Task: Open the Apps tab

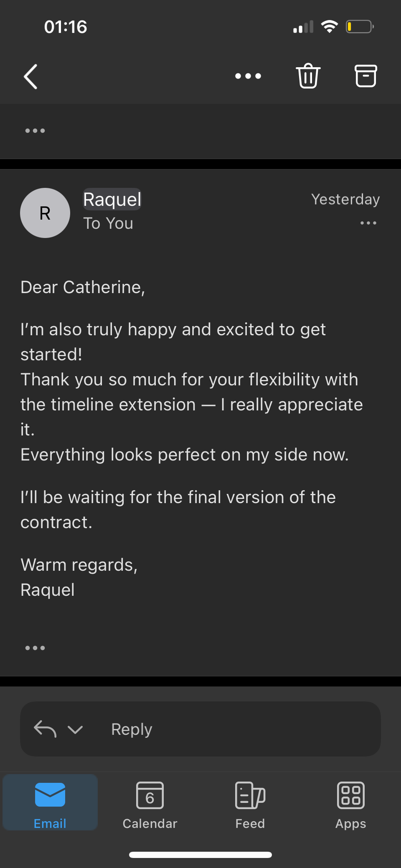Action: click(x=351, y=805)
